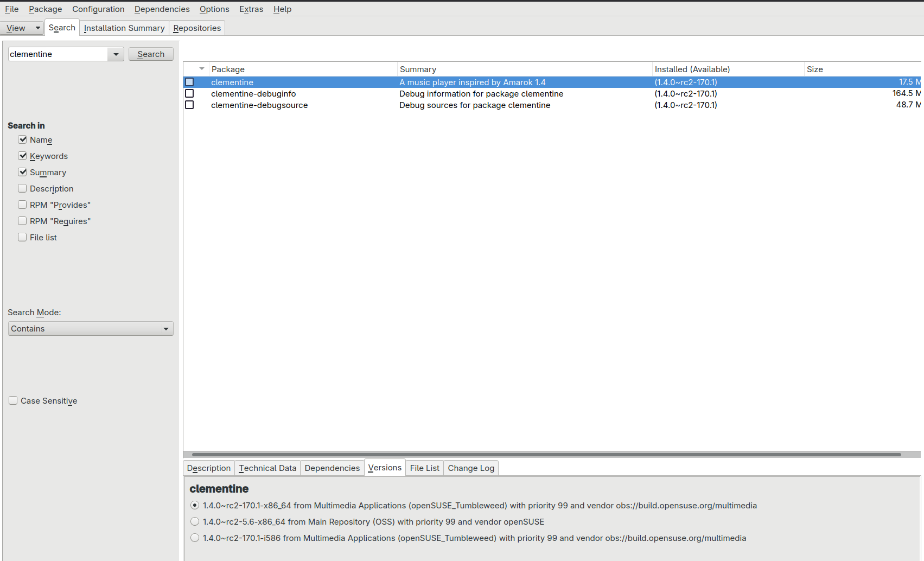The image size is (924, 561).
Task: Open the Change Log details tab
Action: point(471,468)
